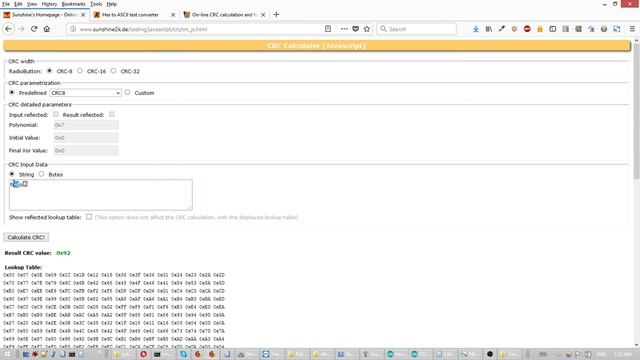
Task: Close the Hex to ASCII converter tab
Action: coord(173,15)
